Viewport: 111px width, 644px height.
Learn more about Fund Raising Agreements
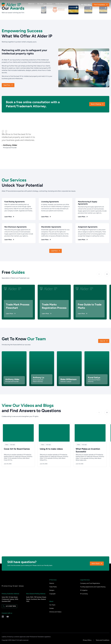[x=9, y=217]
